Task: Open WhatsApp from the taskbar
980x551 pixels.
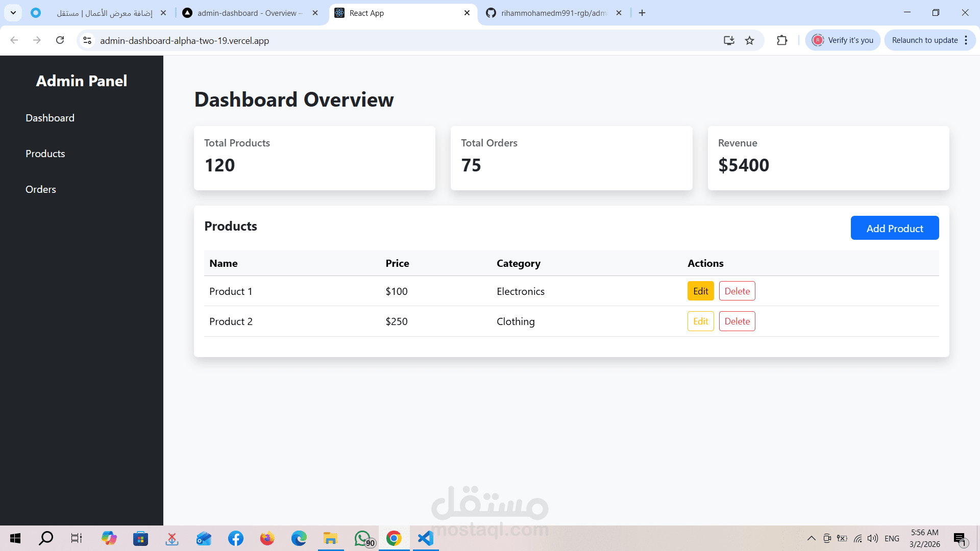Action: pyautogui.click(x=363, y=538)
